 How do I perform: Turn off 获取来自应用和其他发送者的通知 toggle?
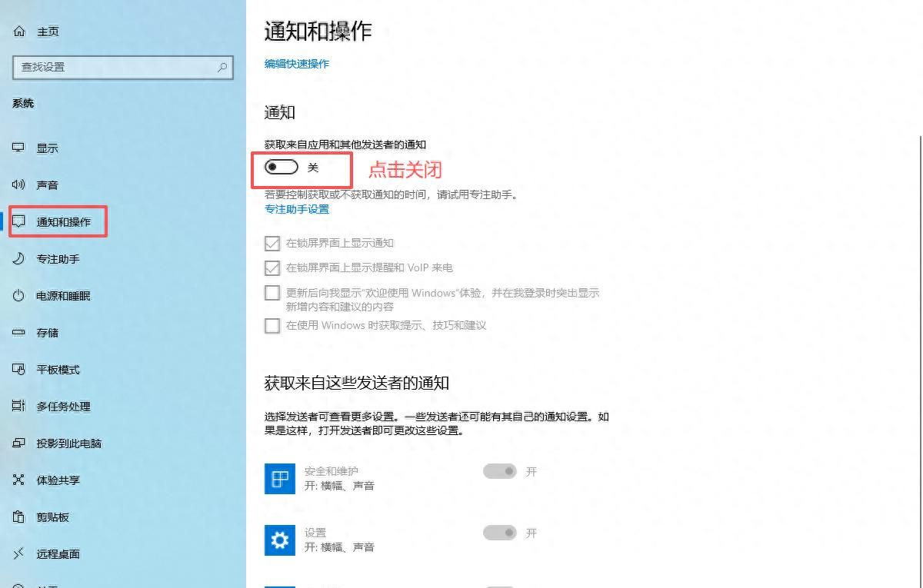[280, 166]
